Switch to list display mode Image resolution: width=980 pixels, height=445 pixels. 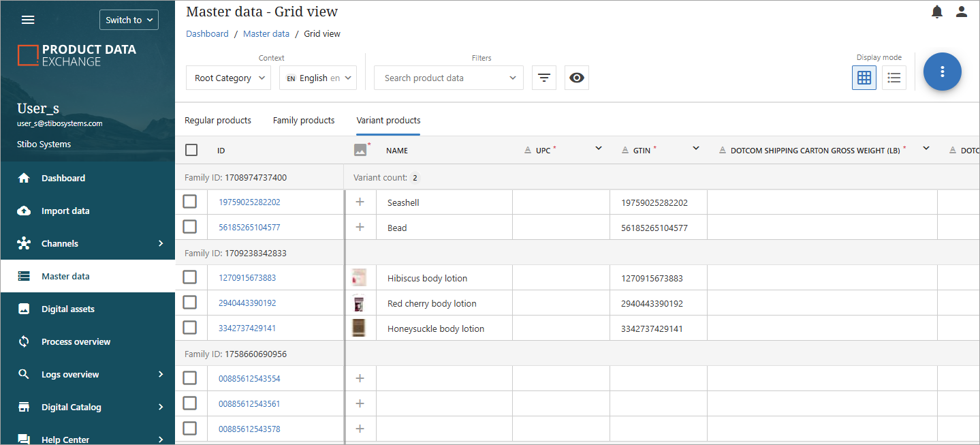(894, 78)
